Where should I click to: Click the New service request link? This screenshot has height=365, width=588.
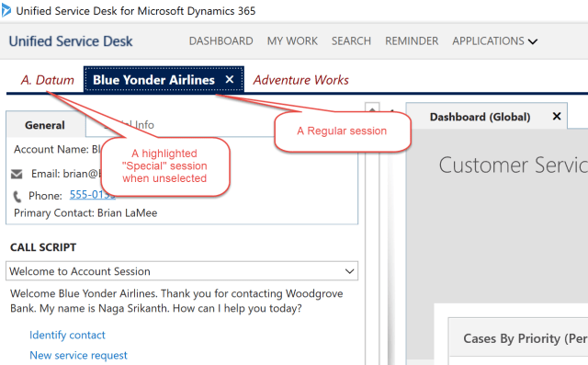pyautogui.click(x=78, y=355)
